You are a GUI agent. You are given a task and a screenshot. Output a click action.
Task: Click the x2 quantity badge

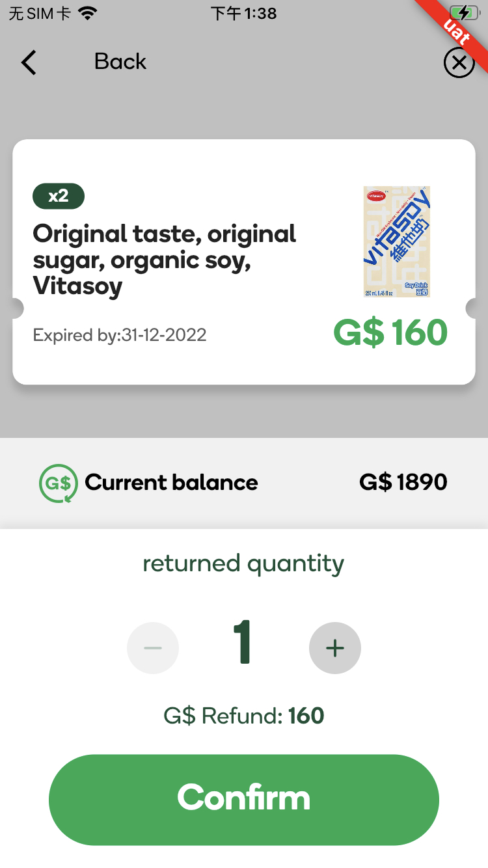(59, 196)
